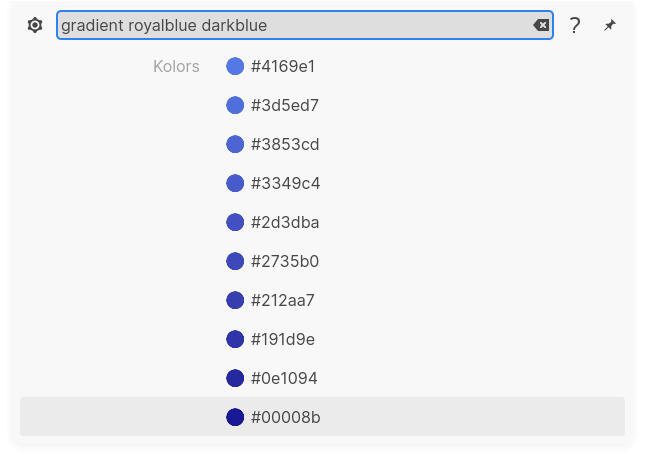Select the #0e1094 result entry

pos(322,378)
